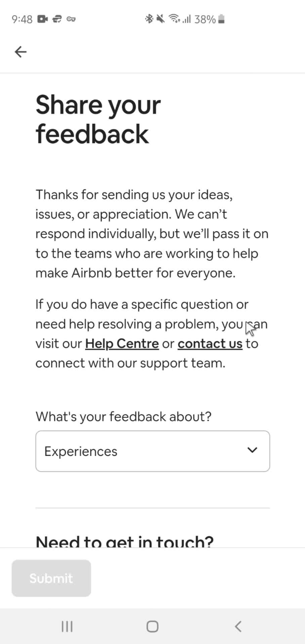
Task: Tap the VPN key status icon
Action: [71, 19]
